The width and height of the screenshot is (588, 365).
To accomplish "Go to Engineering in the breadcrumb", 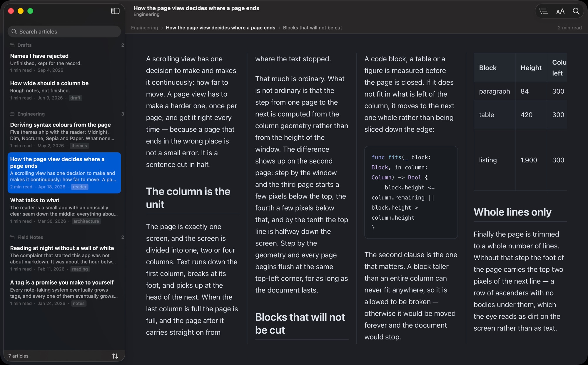I will click(144, 28).
